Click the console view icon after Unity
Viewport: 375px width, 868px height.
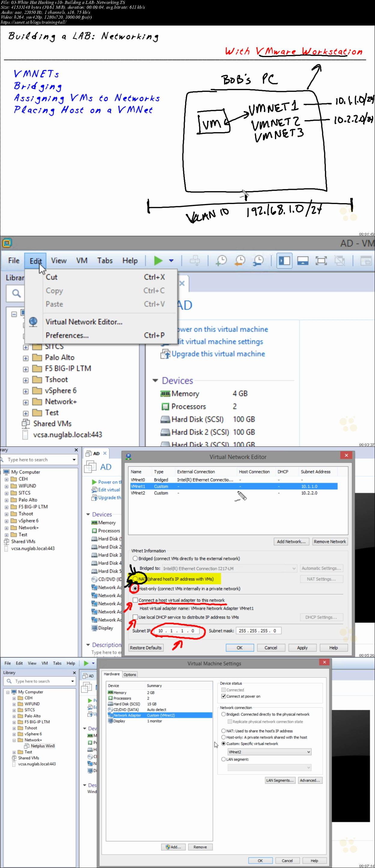coord(366,260)
